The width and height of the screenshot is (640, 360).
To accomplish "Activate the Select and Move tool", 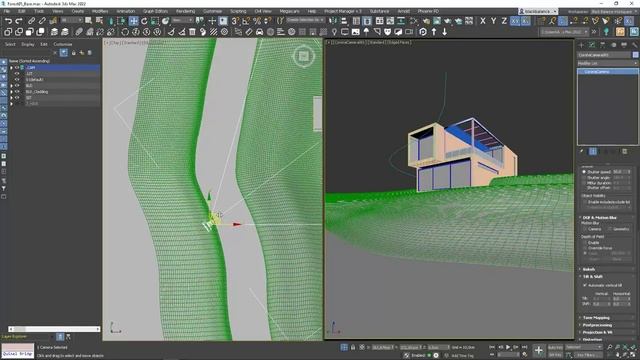I will click(133, 21).
